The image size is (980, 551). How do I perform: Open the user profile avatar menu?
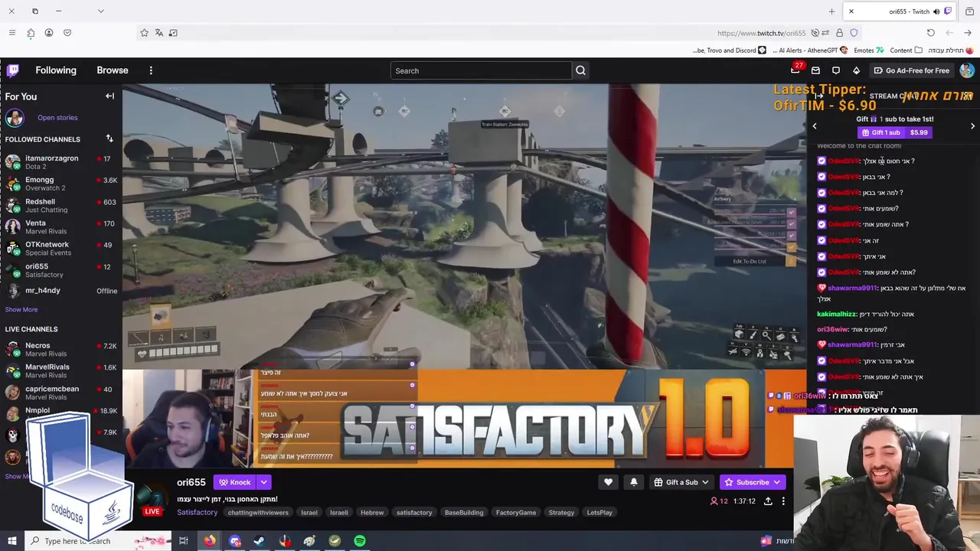click(x=967, y=70)
